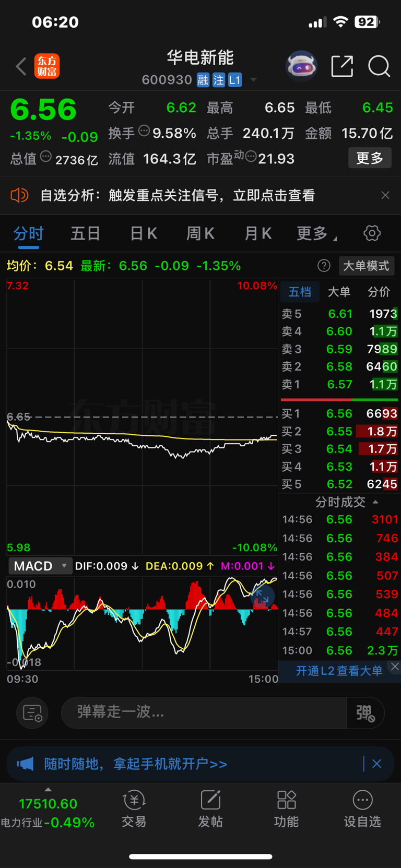Dismiss the 自选分析 notice
The width and height of the screenshot is (401, 868).
point(385,195)
